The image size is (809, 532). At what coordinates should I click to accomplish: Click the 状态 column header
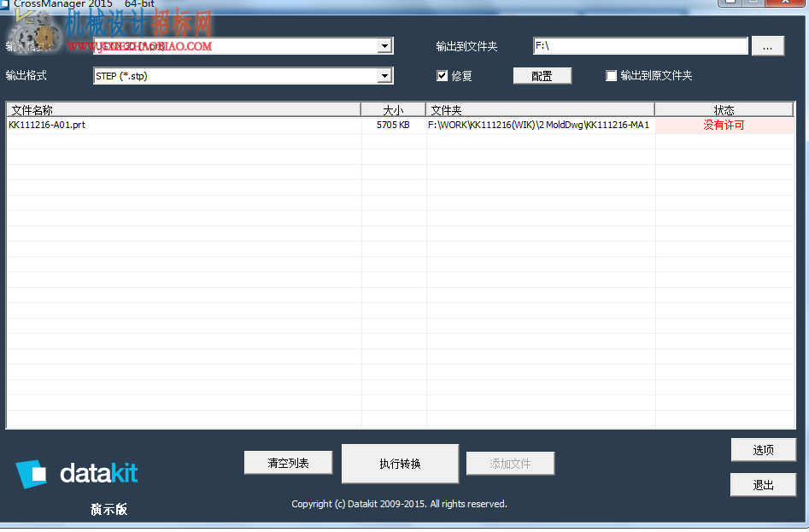tap(724, 110)
